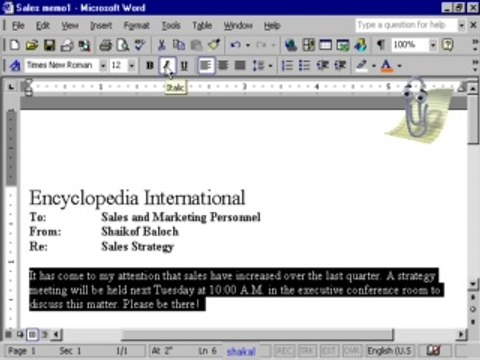Open the highlight color dropdown arrow

coord(374,65)
